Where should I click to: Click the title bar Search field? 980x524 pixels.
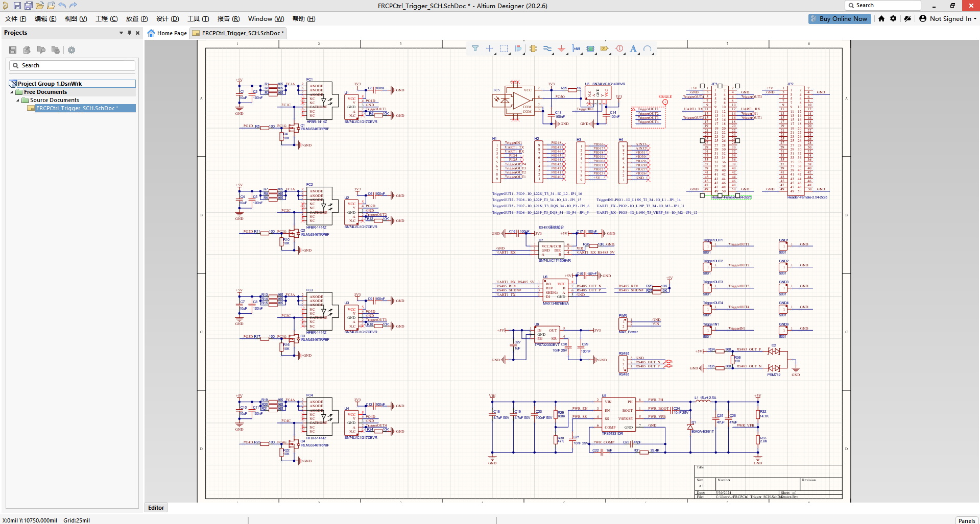point(882,5)
